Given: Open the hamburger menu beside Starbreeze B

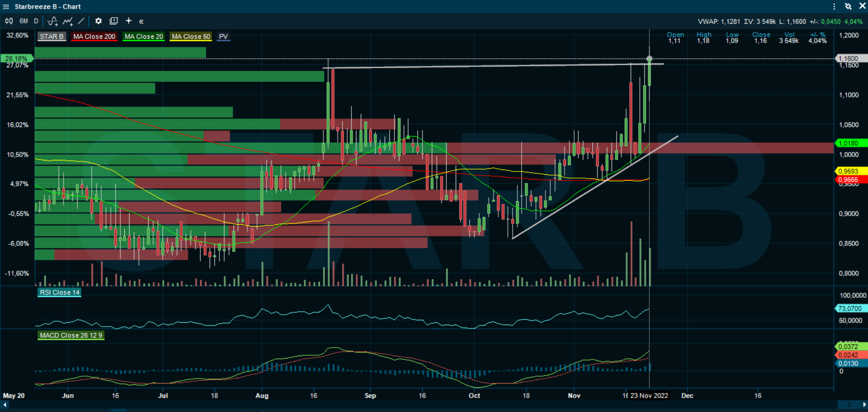Looking at the screenshot, I should (6, 7).
